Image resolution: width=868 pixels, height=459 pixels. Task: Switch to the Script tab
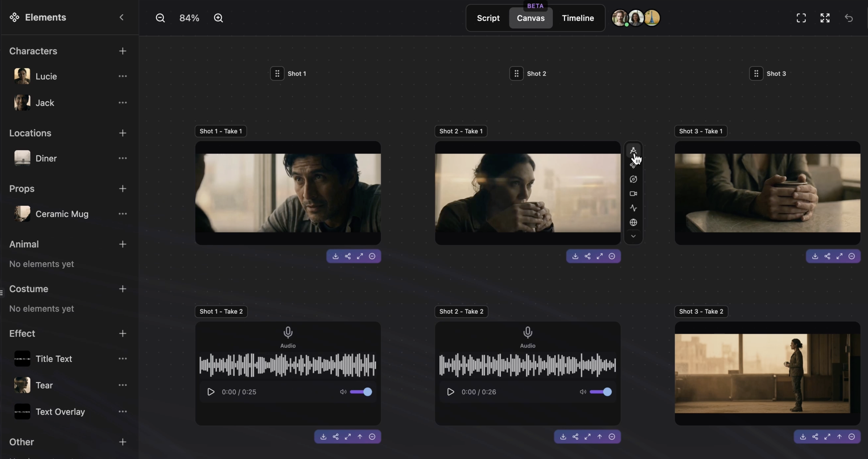488,18
